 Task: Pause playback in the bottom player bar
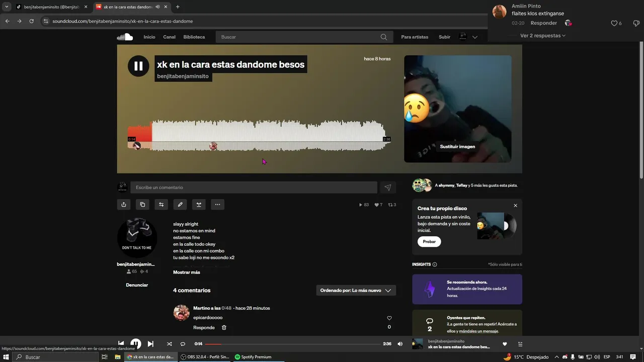pos(135,344)
